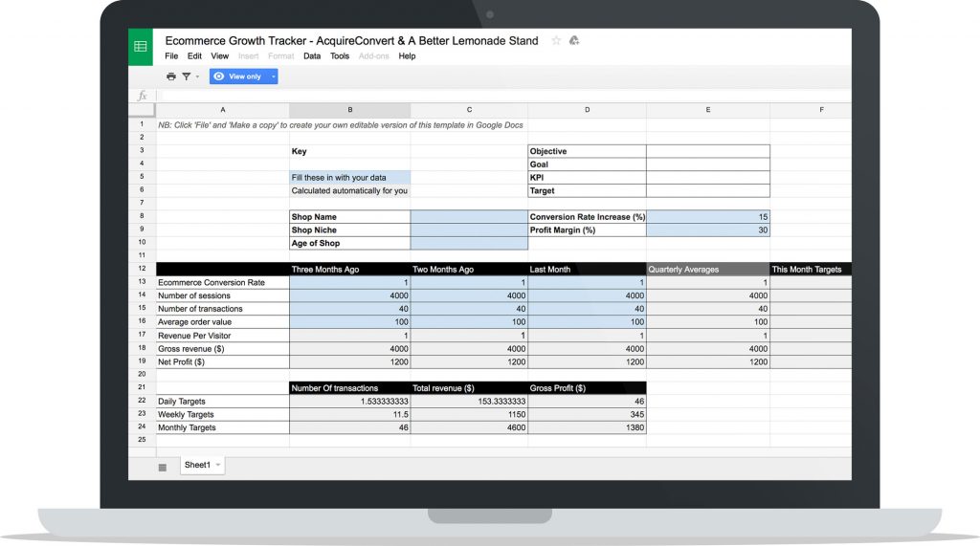This screenshot has width=980, height=546.
Task: Open the all sheets list icon
Action: pyautogui.click(x=163, y=468)
